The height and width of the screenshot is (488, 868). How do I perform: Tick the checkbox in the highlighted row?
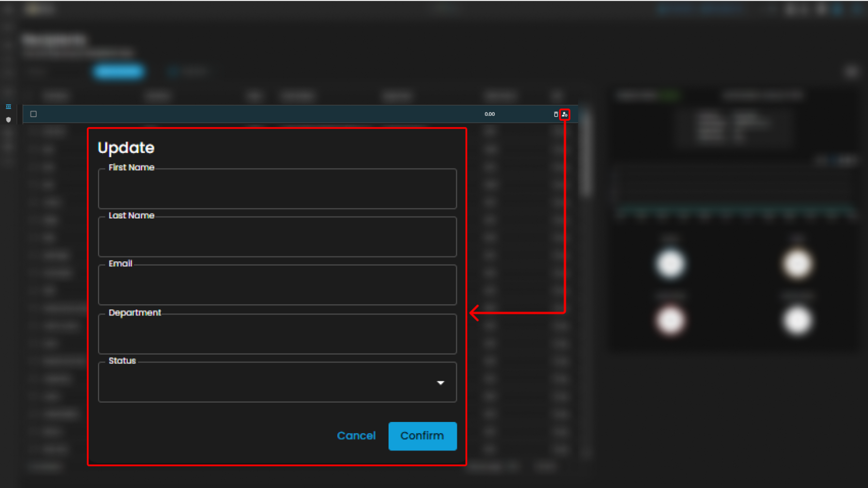tap(34, 114)
